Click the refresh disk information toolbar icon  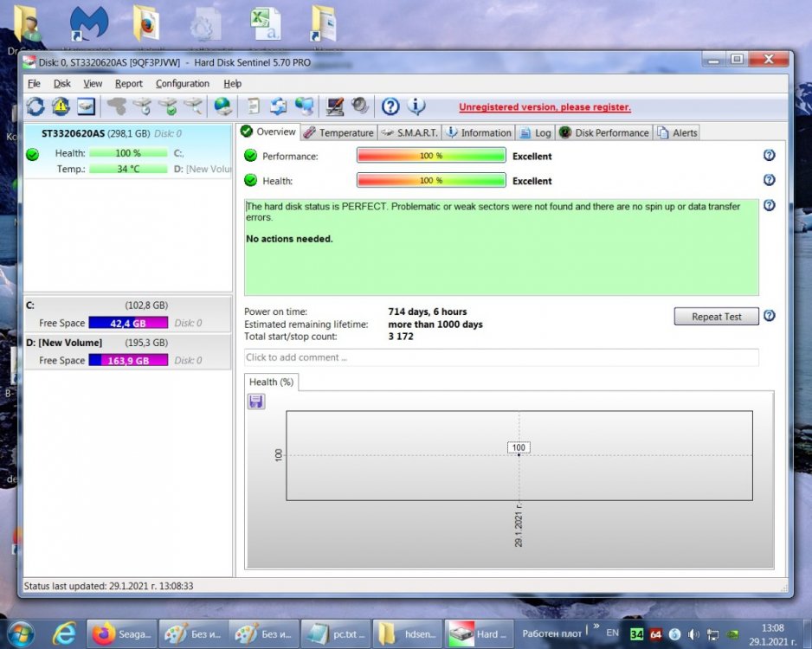pyautogui.click(x=35, y=106)
